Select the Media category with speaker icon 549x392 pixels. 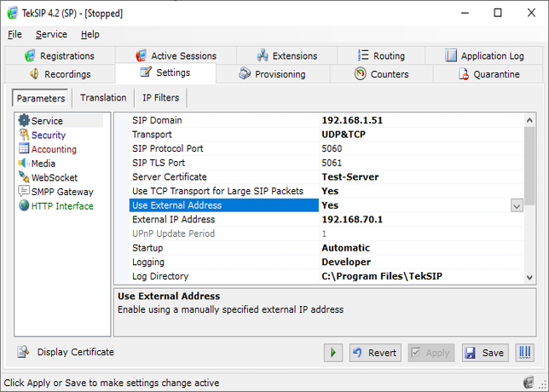(x=43, y=164)
